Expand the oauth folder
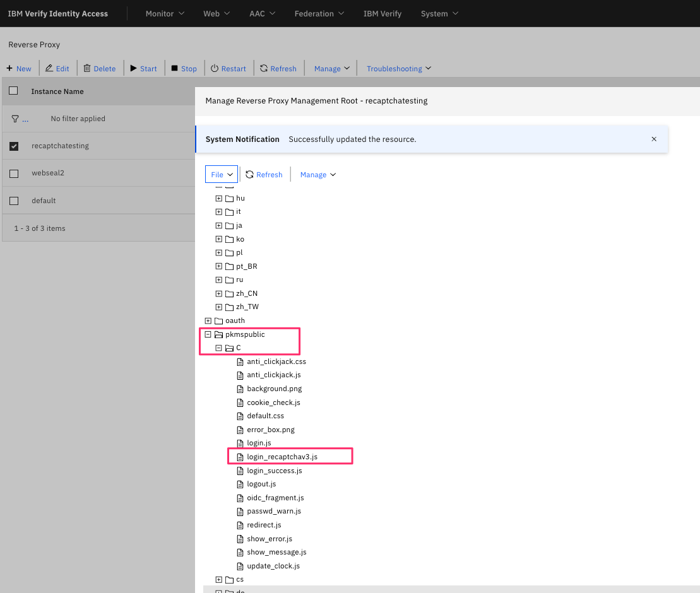The image size is (700, 593). [208, 321]
